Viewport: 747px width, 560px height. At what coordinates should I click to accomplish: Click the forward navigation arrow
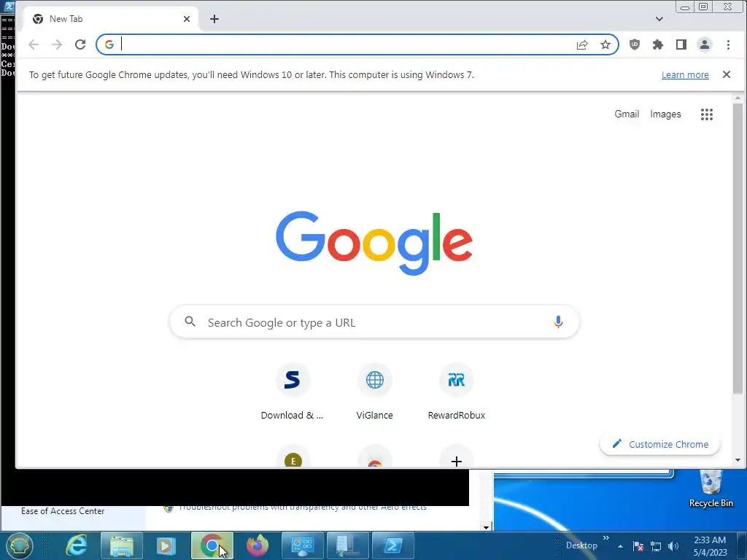[57, 44]
